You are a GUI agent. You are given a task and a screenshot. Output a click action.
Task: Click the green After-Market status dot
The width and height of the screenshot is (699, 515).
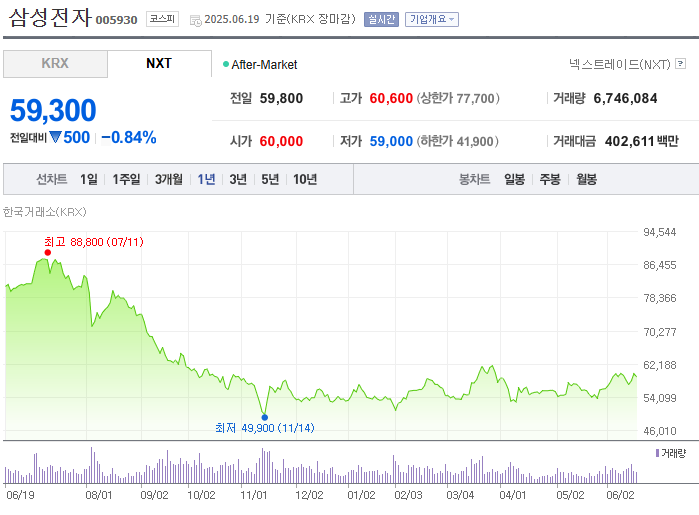pos(226,64)
